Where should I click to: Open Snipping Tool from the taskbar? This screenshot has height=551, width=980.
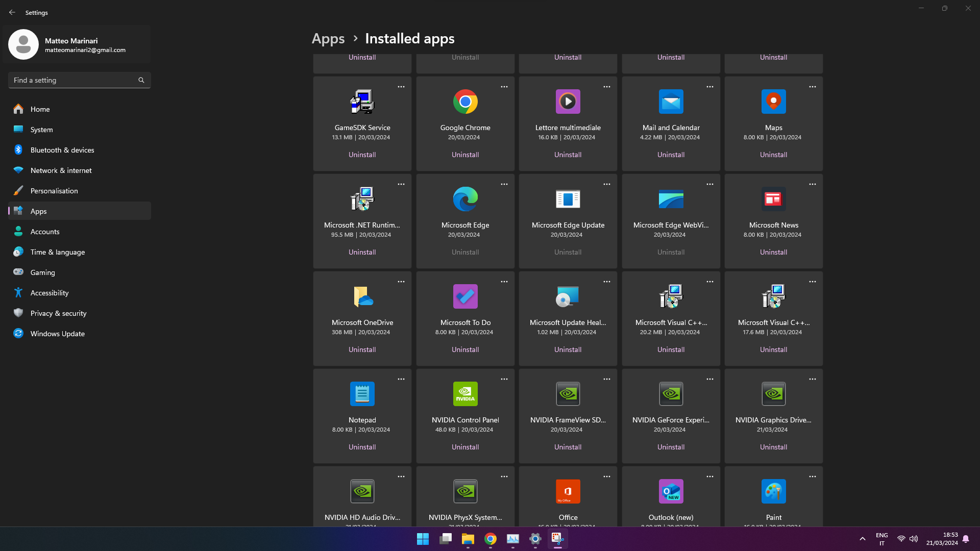(557, 539)
